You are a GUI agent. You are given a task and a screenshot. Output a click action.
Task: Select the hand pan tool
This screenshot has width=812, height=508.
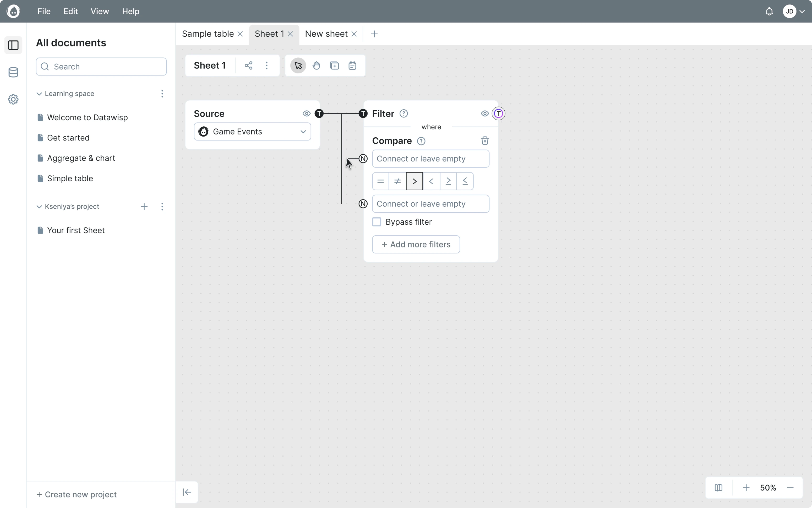(x=316, y=65)
